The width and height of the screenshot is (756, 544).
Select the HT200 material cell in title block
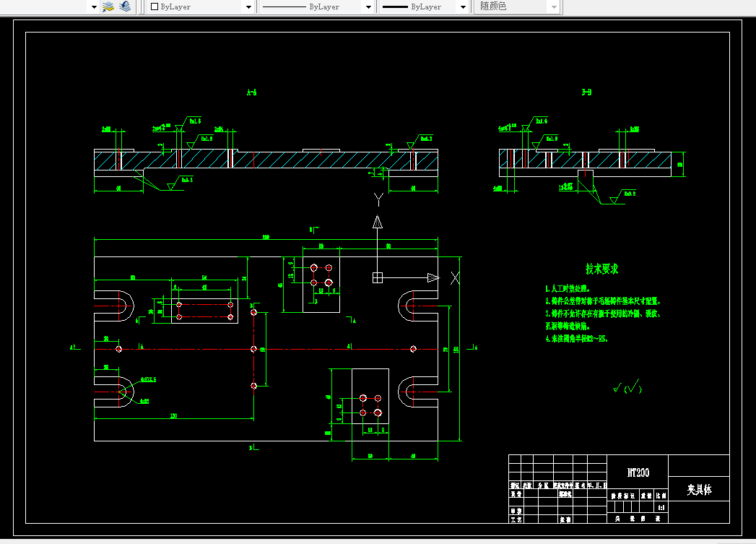[638, 472]
